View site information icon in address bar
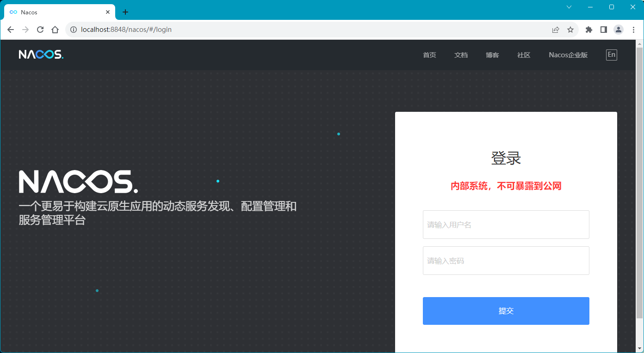This screenshot has width=644, height=353. 74,30
